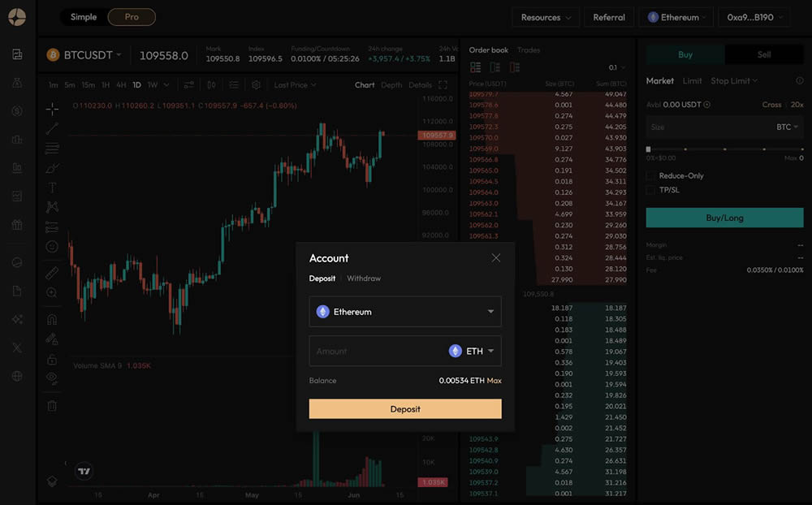Click Max next to ETH balance
This screenshot has height=505, width=812.
coord(494,381)
